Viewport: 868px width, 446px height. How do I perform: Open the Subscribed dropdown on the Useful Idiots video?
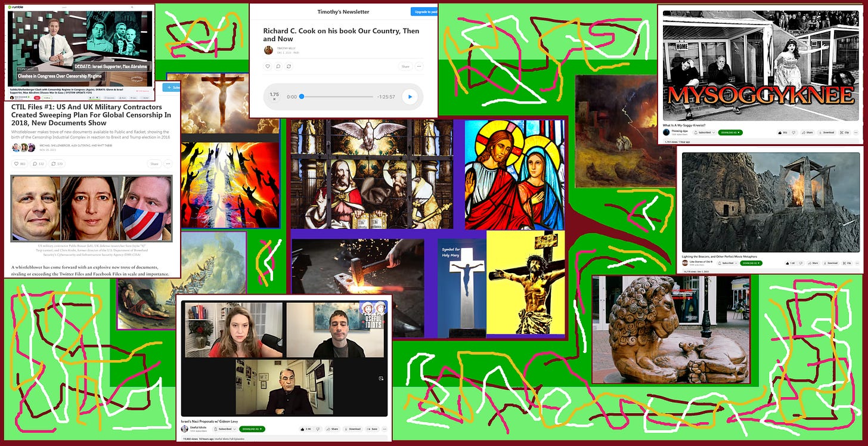coord(225,429)
